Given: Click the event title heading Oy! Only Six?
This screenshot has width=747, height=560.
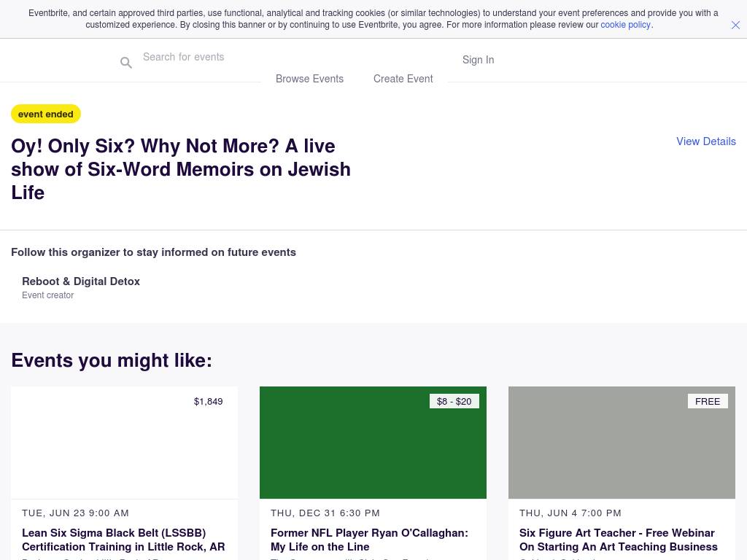Looking at the screenshot, I should (181, 169).
